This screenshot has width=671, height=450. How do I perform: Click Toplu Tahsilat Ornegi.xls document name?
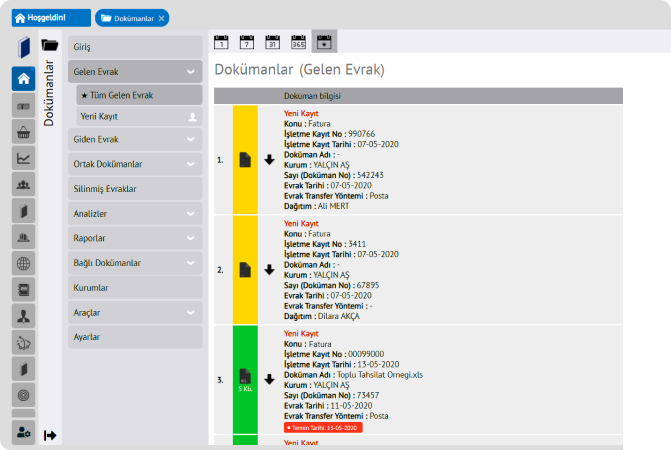pyautogui.click(x=380, y=375)
